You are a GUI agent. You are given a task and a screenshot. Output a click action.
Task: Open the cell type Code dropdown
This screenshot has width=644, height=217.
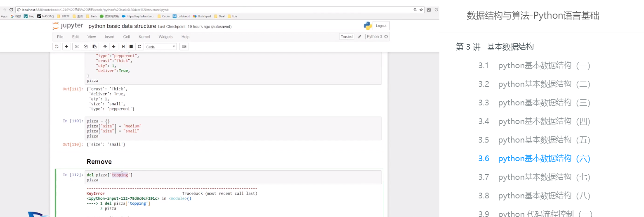[x=161, y=47]
